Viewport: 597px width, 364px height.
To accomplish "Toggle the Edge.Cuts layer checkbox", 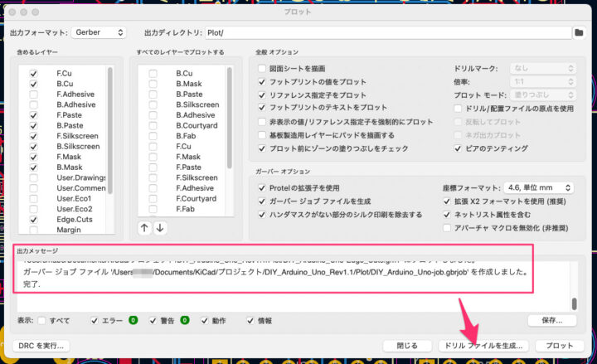I will [x=34, y=220].
